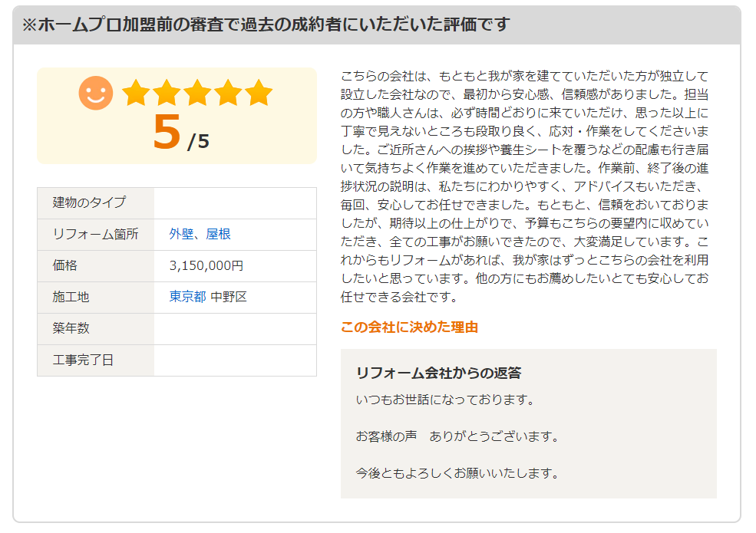Image resolution: width=756 pixels, height=533 pixels.
Task: Click the この会社に決めた理由 heading
Action: click(409, 327)
